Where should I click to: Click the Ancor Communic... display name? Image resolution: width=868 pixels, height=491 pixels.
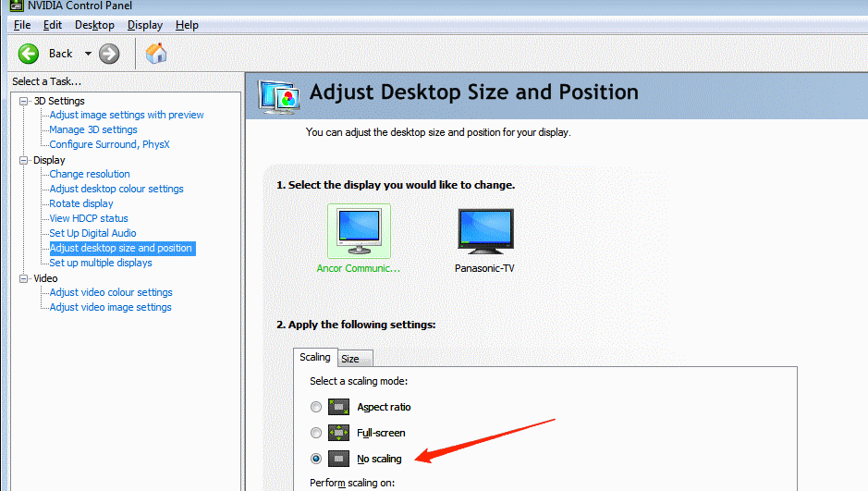point(358,268)
